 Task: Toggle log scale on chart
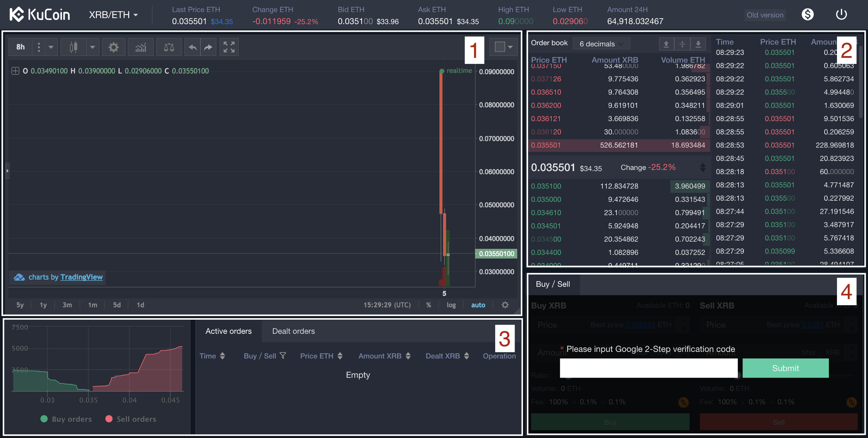coord(451,305)
